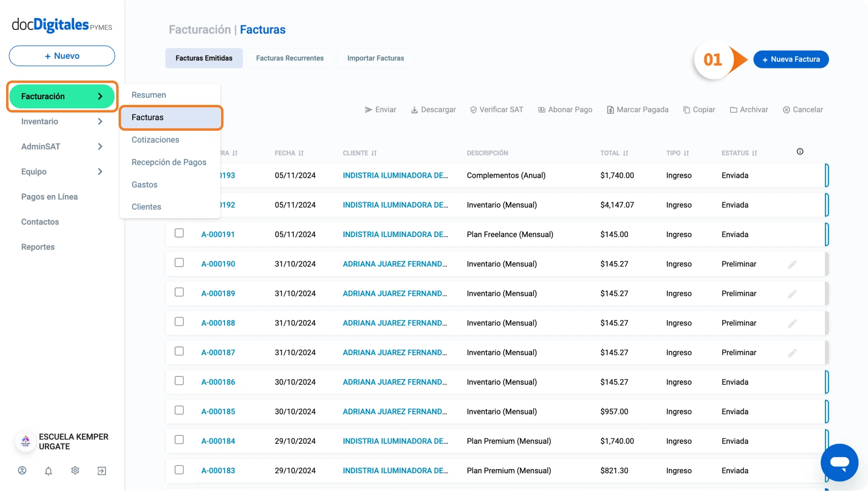The width and height of the screenshot is (868, 491).
Task: Switch to Facturas Recurrentes tab
Action: [289, 58]
